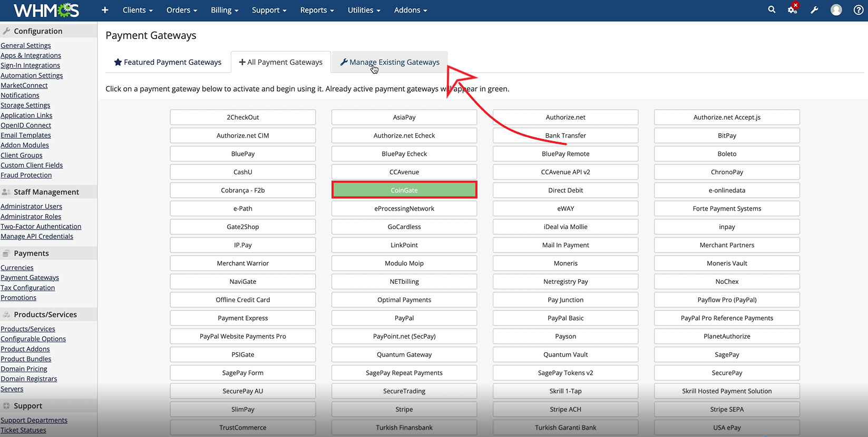Activate the SagePay gateway
The image size is (868, 437).
click(727, 354)
